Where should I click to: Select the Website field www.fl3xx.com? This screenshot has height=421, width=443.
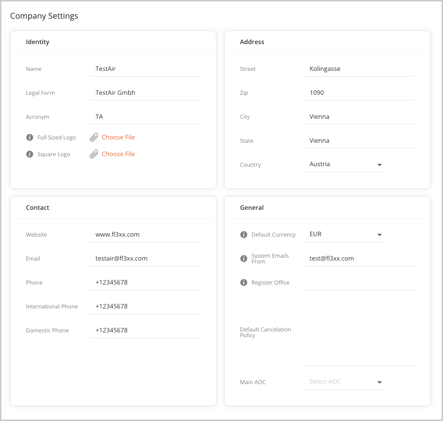click(145, 235)
